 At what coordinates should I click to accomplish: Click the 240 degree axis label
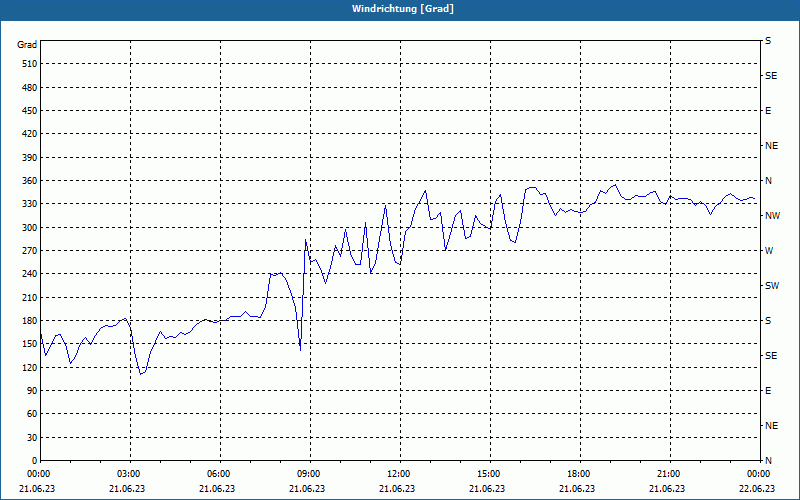pyautogui.click(x=30, y=273)
